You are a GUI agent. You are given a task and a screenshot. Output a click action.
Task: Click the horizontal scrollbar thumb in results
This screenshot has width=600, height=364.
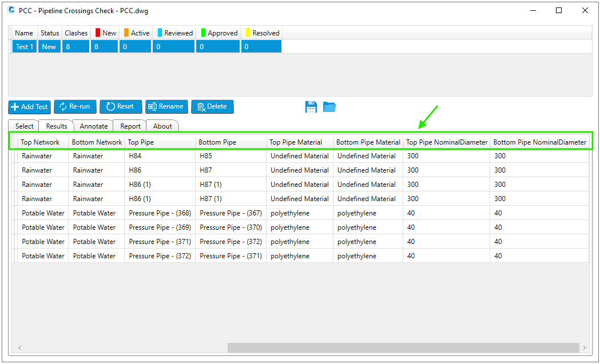pyautogui.click(x=403, y=347)
